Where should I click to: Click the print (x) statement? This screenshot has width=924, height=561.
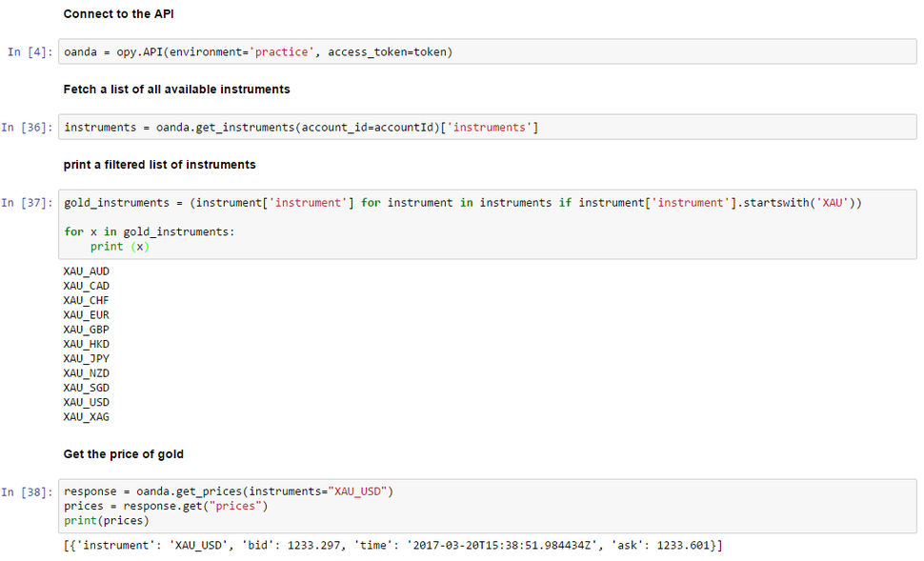point(120,247)
